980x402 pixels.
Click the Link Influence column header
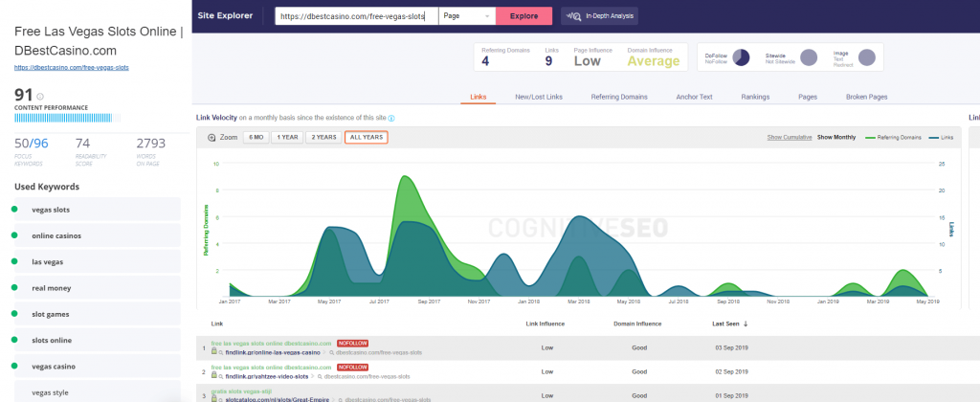click(x=546, y=324)
